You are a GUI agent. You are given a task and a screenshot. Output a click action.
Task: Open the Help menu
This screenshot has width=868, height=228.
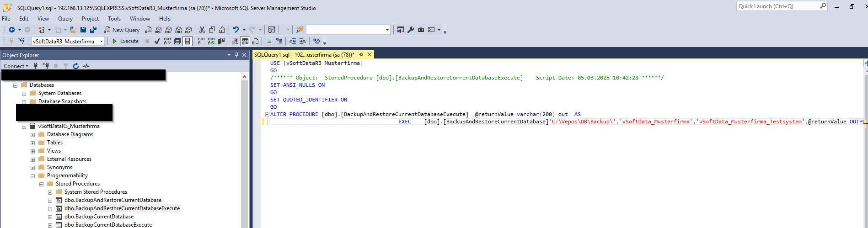coord(165,19)
